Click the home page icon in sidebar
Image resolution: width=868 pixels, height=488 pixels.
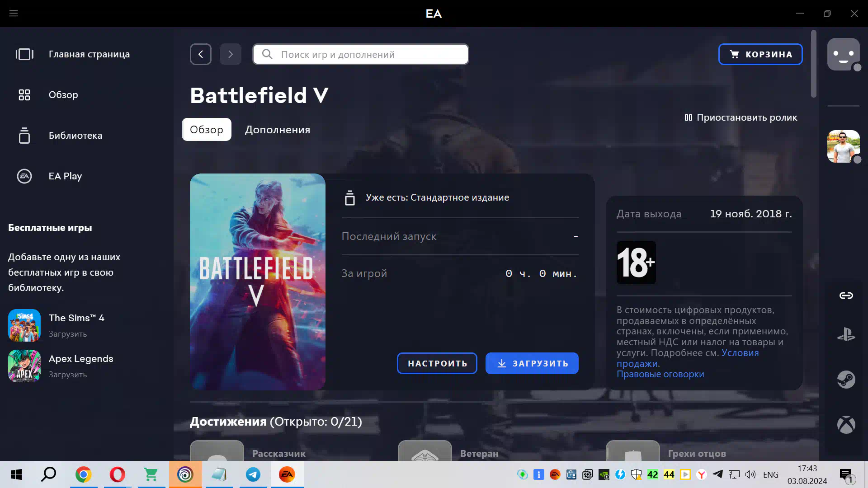pos(24,54)
